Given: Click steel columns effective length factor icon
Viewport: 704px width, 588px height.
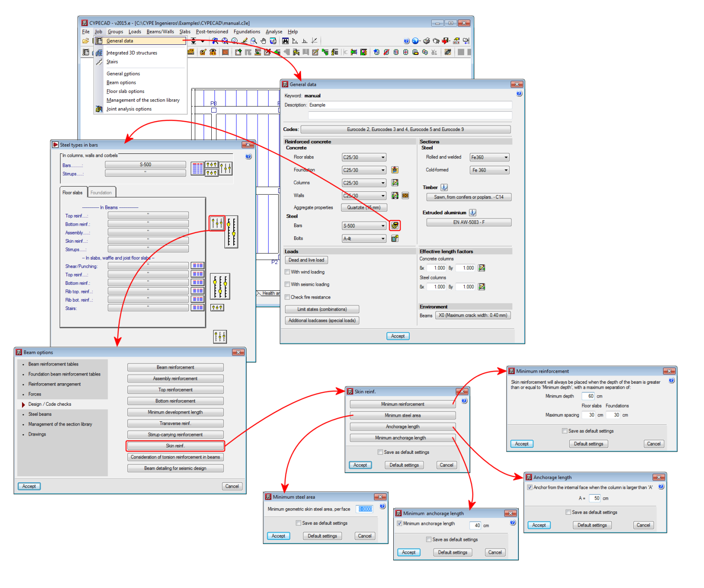Looking at the screenshot, I should [482, 287].
